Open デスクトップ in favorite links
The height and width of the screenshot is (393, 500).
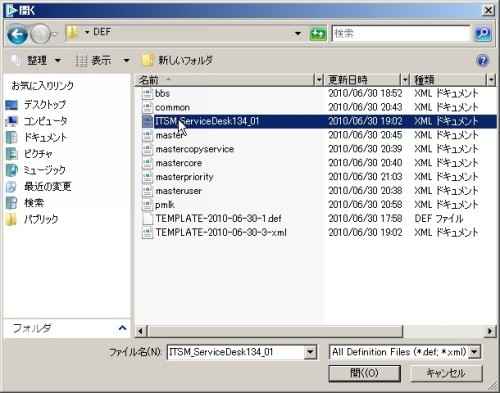[45, 105]
